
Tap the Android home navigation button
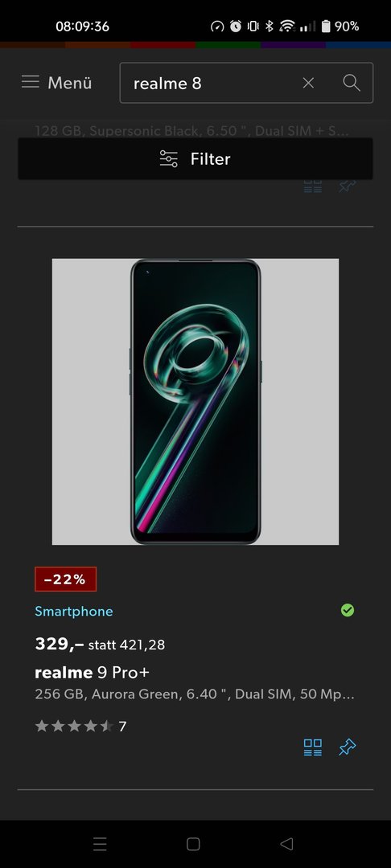(x=193, y=844)
